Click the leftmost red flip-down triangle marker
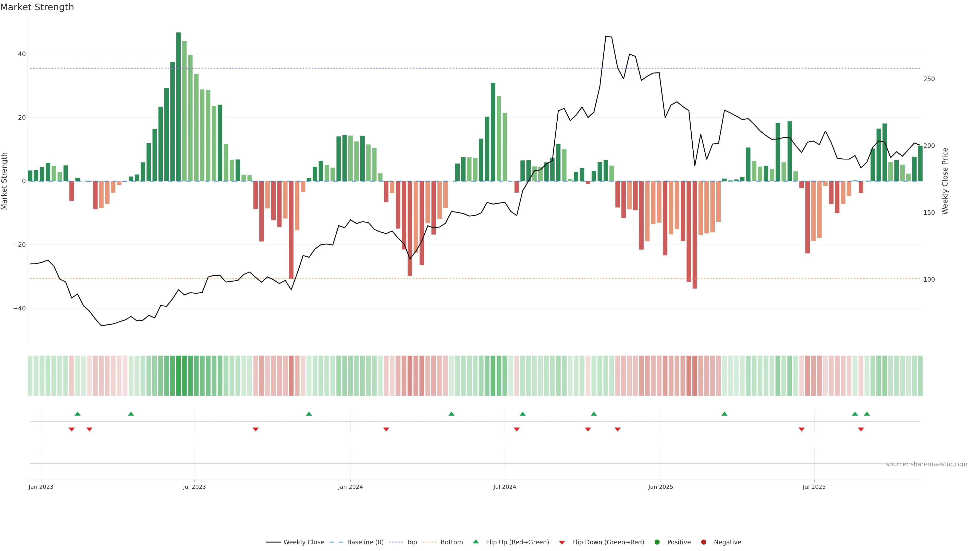Screen dimensions: 980x551 (x=71, y=429)
